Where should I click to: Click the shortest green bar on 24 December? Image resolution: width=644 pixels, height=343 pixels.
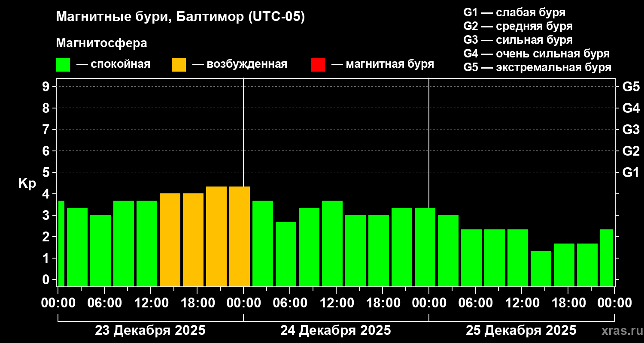286,254
